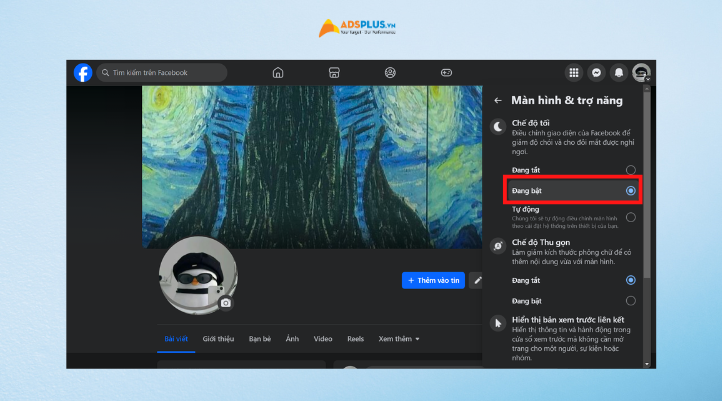Click scrollbar down arrow in panel
The width and height of the screenshot is (722, 401).
click(x=647, y=364)
